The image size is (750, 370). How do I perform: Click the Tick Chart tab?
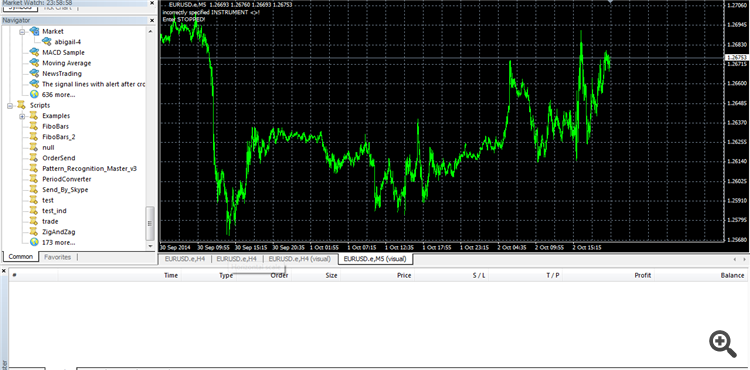(x=57, y=8)
